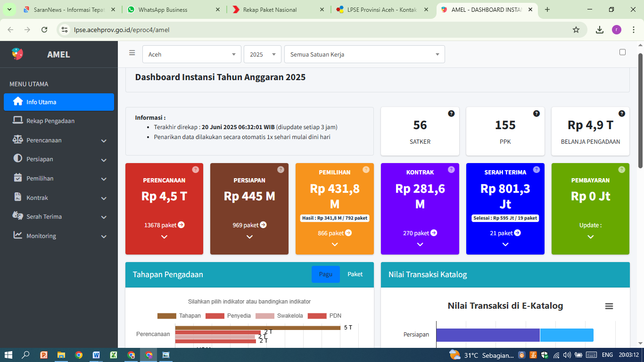
Task: Click the arrow beside 270 paket
Action: point(434,233)
